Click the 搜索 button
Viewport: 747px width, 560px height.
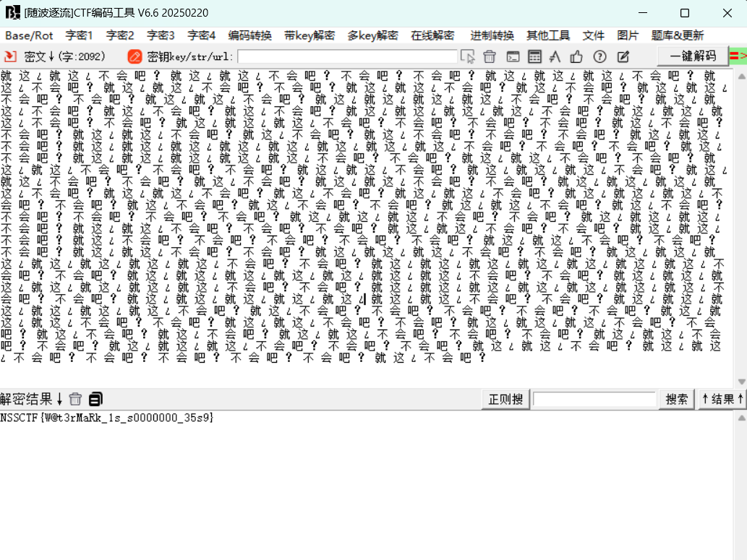click(x=676, y=399)
